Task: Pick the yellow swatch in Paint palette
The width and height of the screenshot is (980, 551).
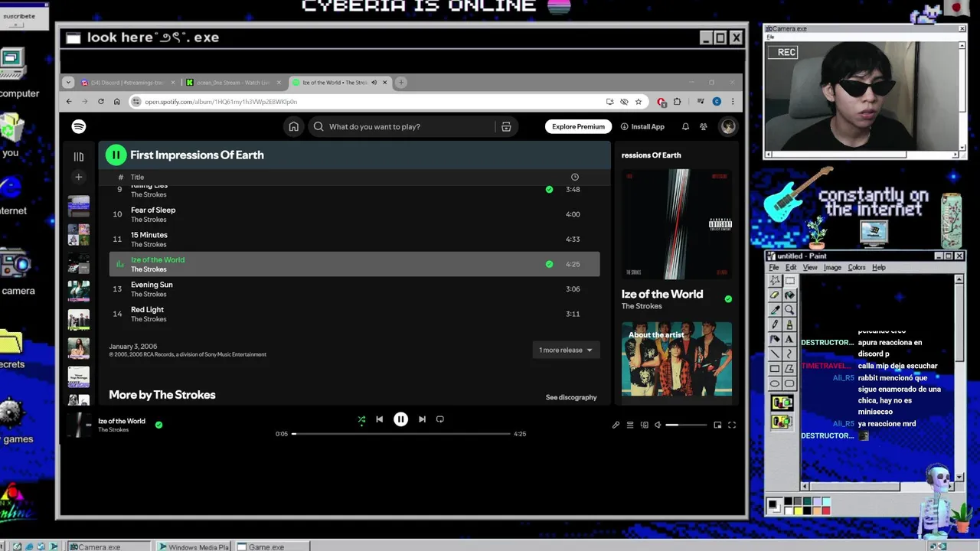Action: tap(798, 510)
